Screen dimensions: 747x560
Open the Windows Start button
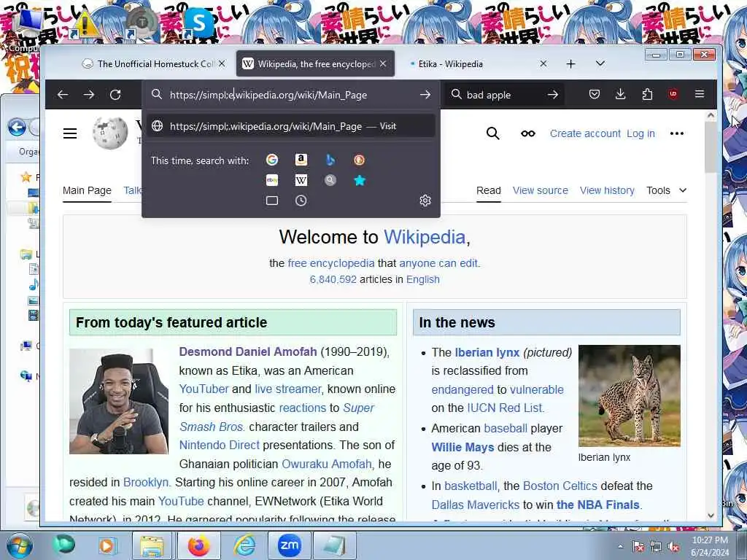point(19,545)
